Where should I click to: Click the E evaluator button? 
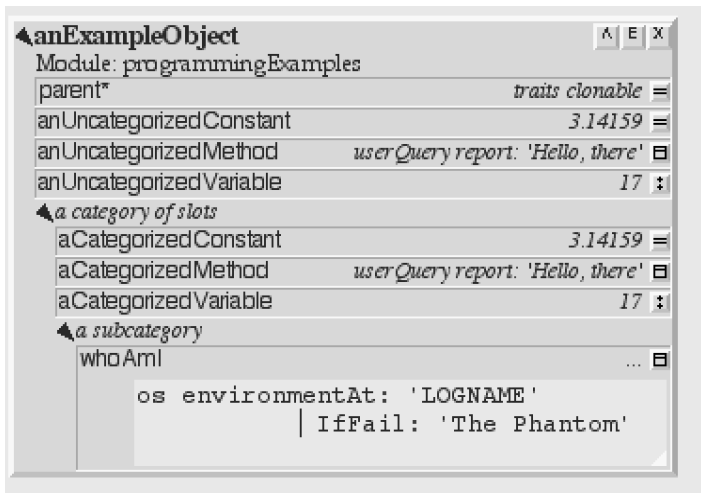(633, 35)
